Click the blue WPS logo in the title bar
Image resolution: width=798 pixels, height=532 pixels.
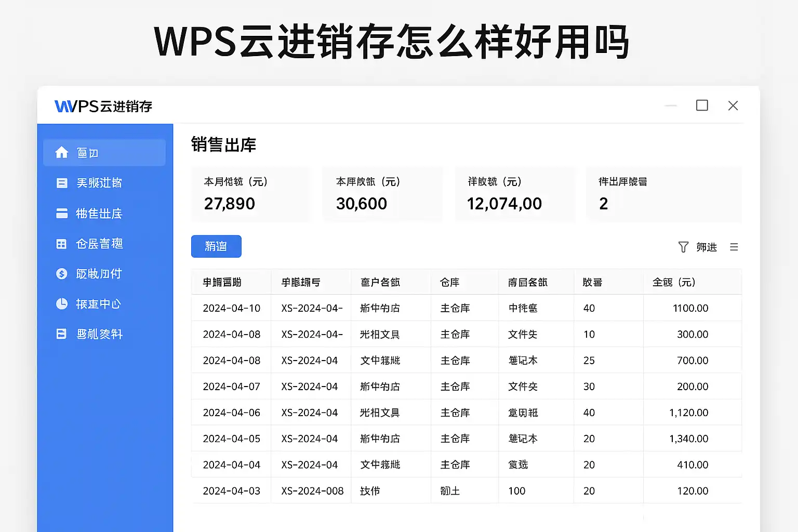tap(65, 107)
